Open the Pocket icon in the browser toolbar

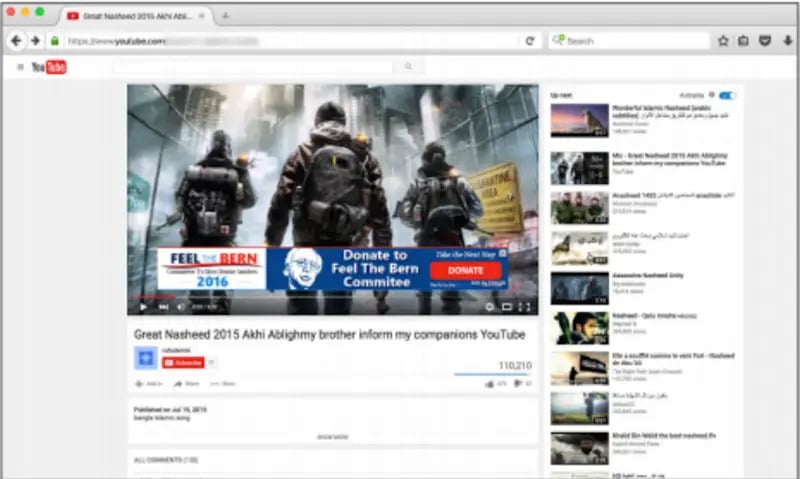[x=765, y=41]
